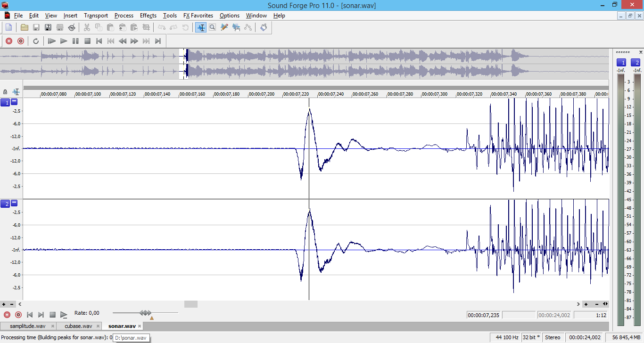Click Go to End in top transport

coord(158,41)
